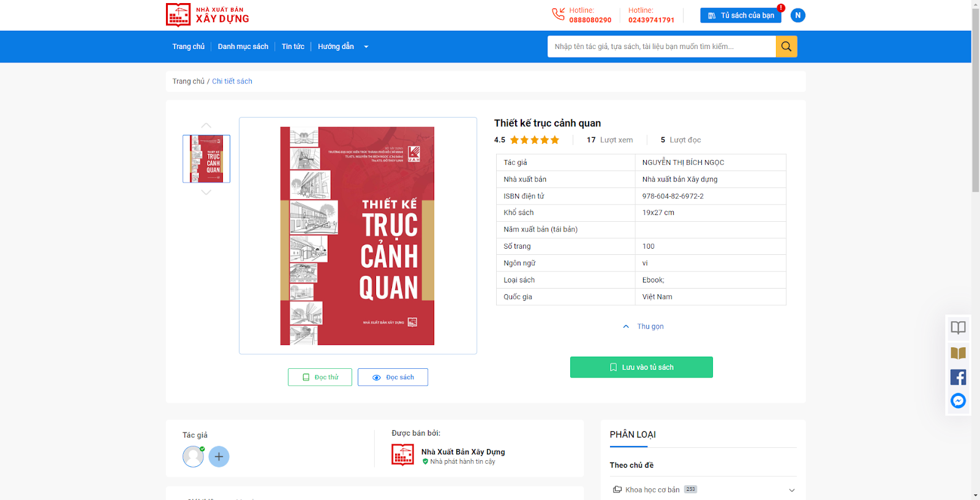
Task: Click the user avatar N icon
Action: click(x=797, y=15)
